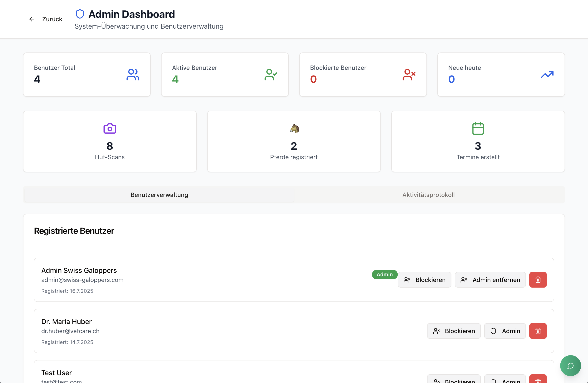Open the chat bubble floating button
Image resolution: width=588 pixels, height=383 pixels.
pyautogui.click(x=570, y=365)
